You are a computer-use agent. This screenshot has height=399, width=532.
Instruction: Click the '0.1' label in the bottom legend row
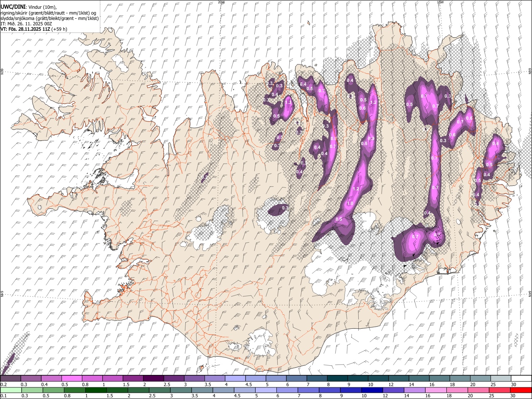(3, 396)
